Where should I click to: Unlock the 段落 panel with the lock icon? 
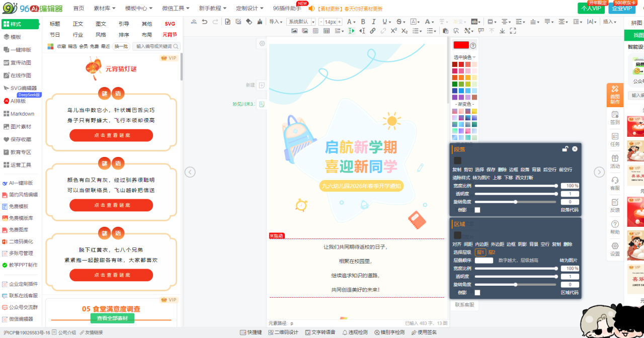[565, 149]
